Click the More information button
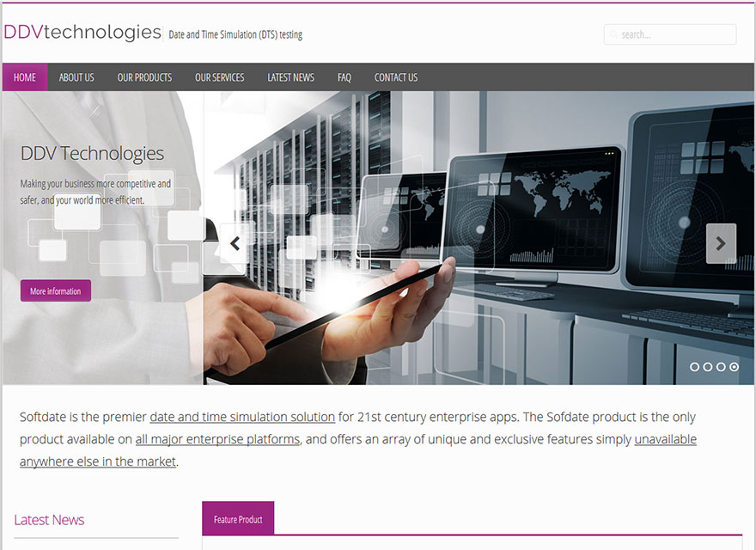This screenshot has height=550, width=756. (x=56, y=291)
